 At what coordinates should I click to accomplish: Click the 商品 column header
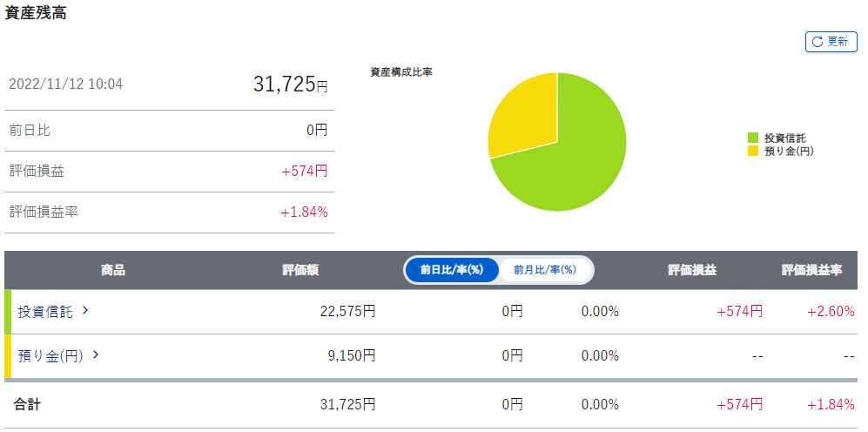113,270
